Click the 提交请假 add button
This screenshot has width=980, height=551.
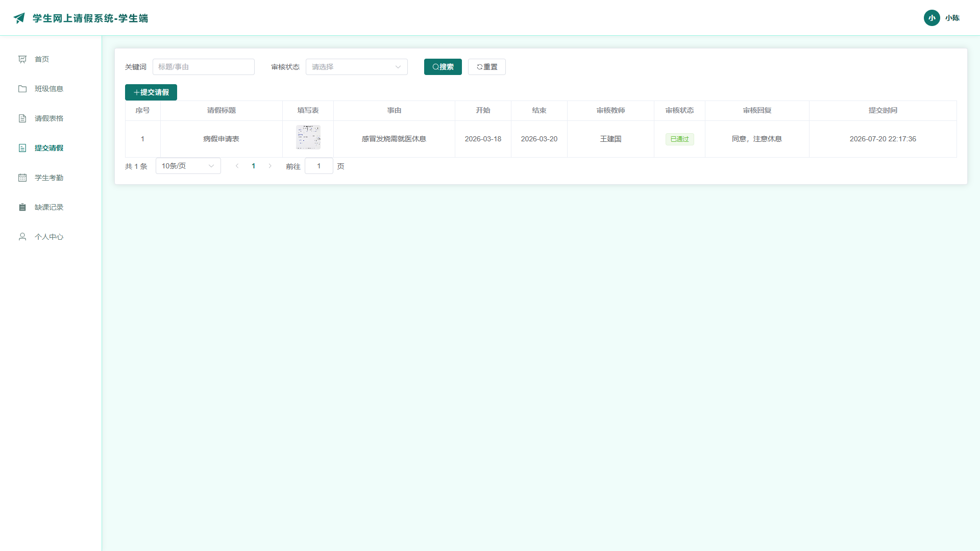pyautogui.click(x=151, y=92)
